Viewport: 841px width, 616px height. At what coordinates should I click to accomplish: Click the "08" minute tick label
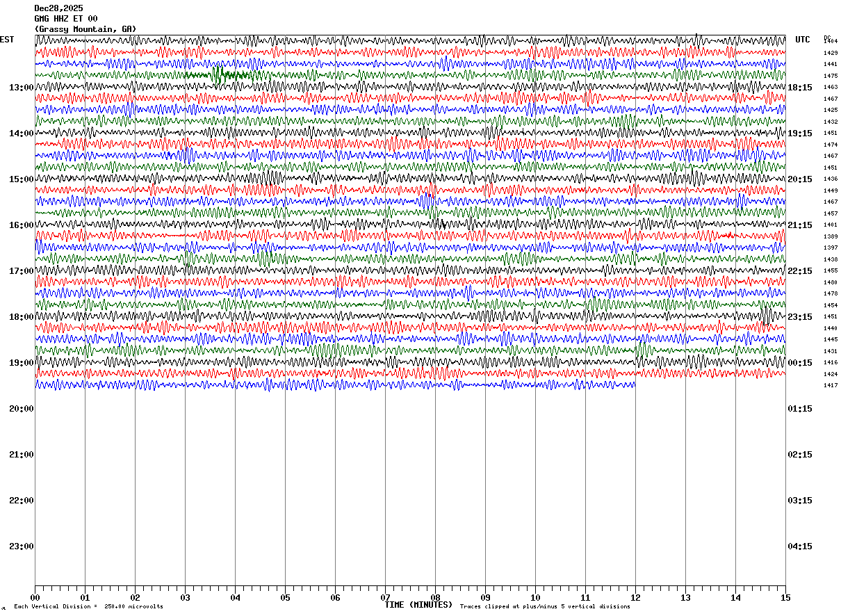point(435,597)
